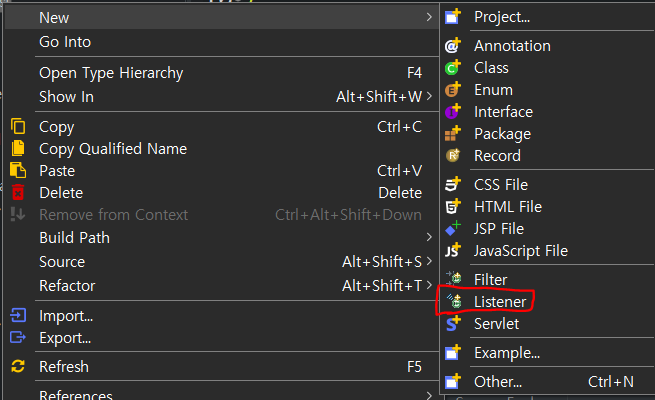Screen dimensions: 655x400
Task: Click the Remove from Context icon
Action: tap(18, 214)
